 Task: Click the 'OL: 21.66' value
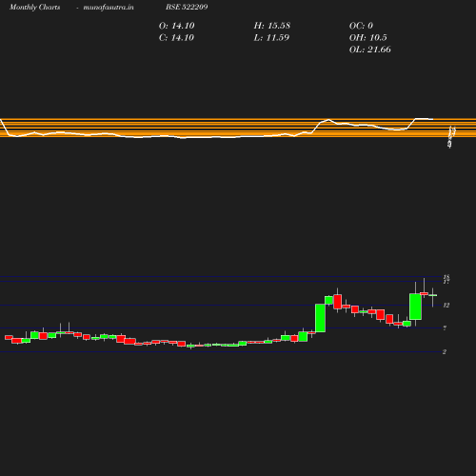coord(369,50)
